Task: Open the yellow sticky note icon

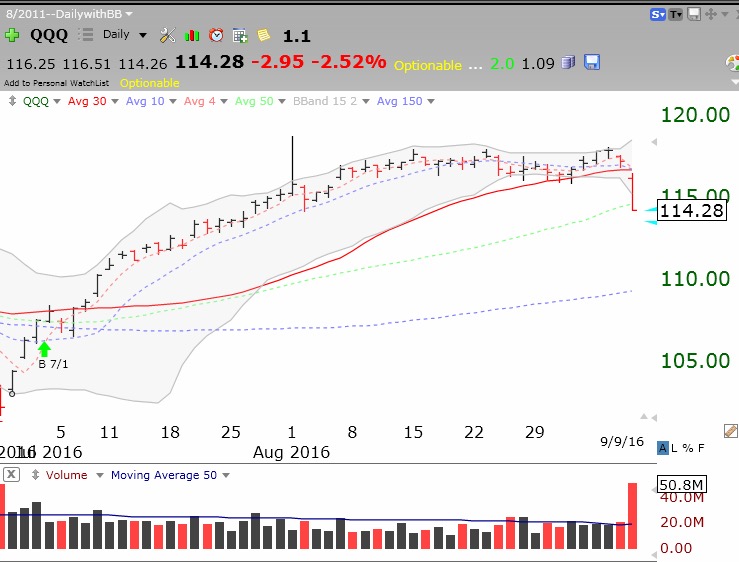Action: pyautogui.click(x=263, y=35)
